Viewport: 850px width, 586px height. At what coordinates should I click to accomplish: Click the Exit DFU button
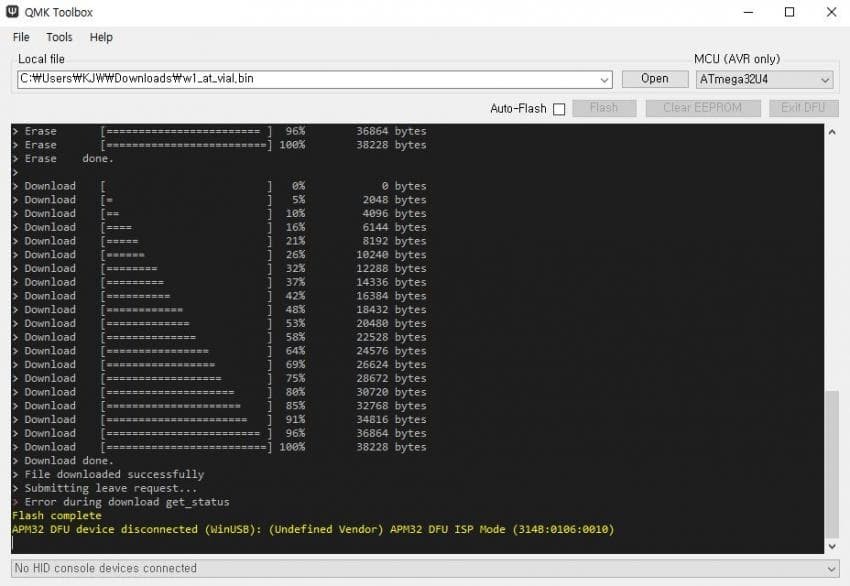coord(803,108)
